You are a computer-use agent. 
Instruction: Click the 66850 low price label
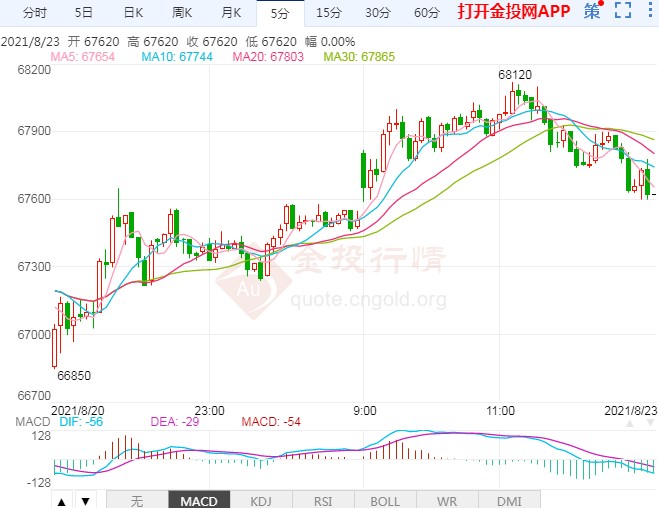74,375
